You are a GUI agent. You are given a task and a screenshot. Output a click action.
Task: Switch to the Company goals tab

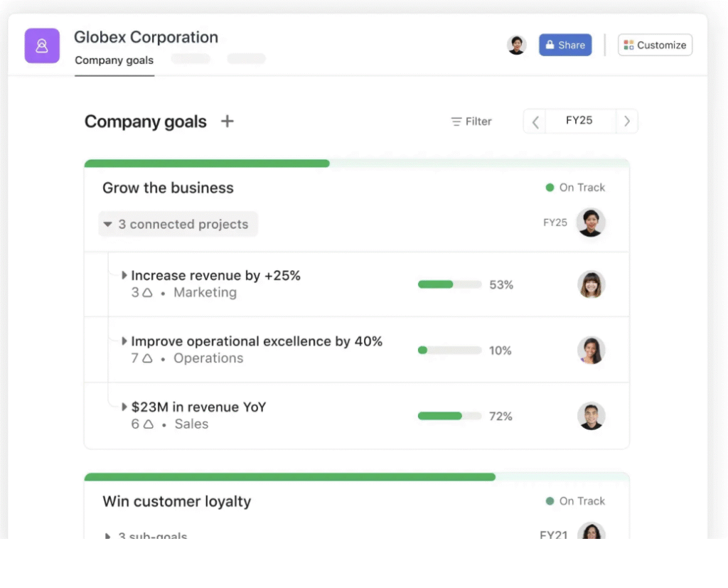(x=114, y=60)
